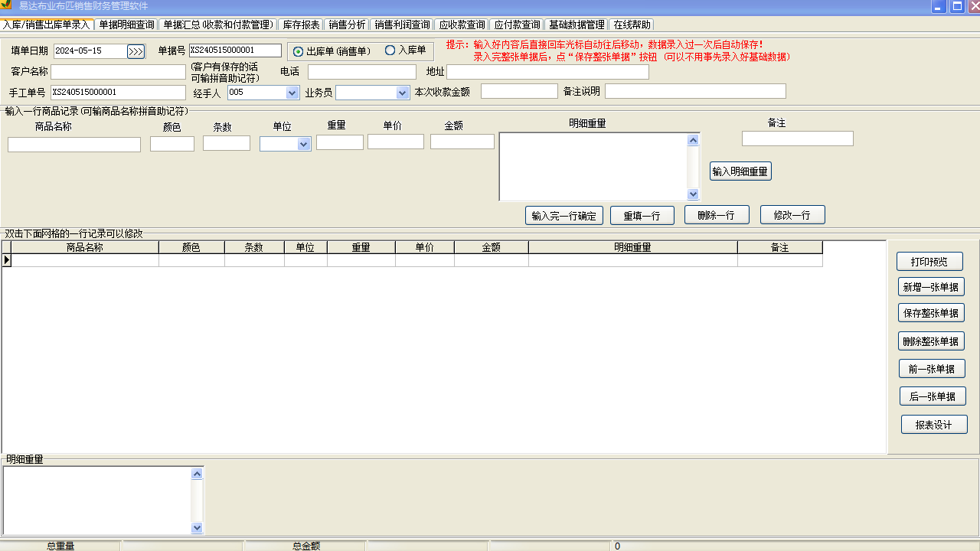The width and height of the screenshot is (980, 551).
Task: Click the 本次收款金额 input field
Action: (x=519, y=91)
